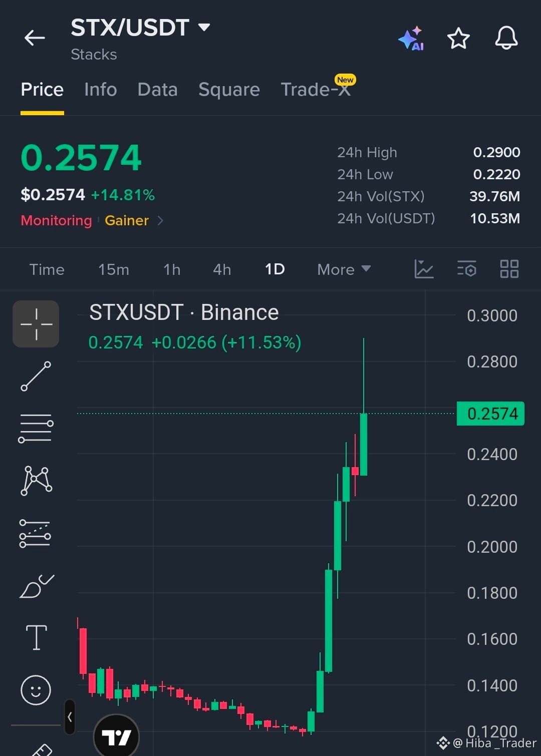Image resolution: width=541 pixels, height=756 pixels.
Task: Add STX/USDT to favorites with star
Action: 458,38
